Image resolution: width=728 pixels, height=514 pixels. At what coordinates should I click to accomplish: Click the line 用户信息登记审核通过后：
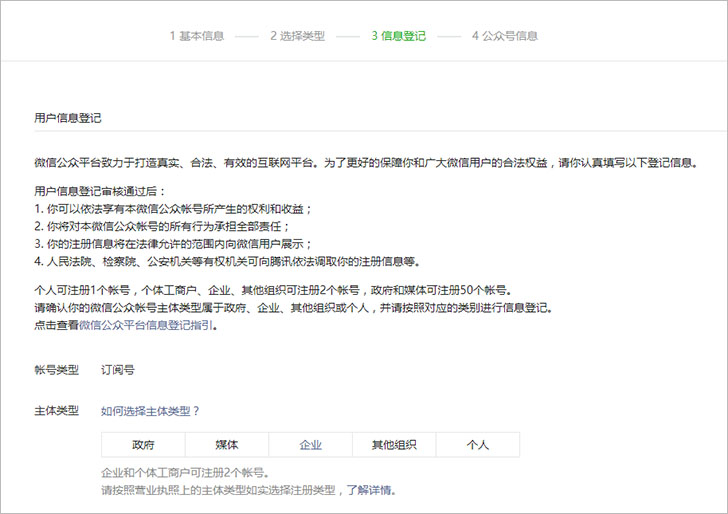coord(100,191)
